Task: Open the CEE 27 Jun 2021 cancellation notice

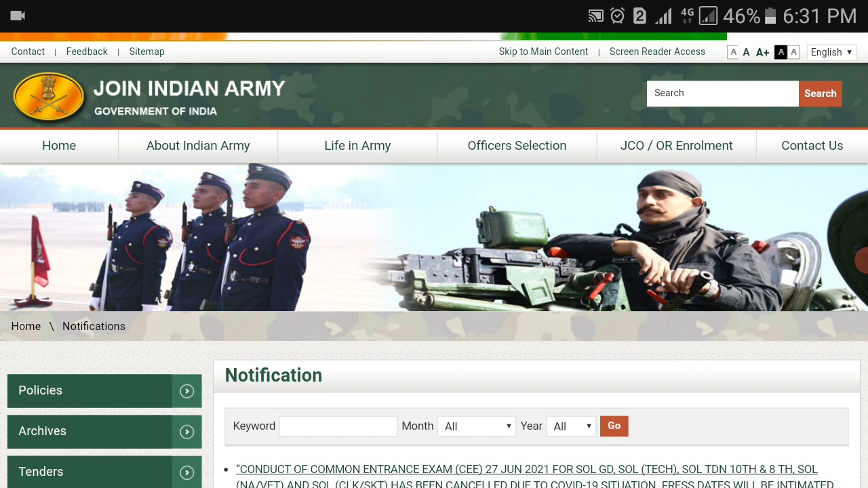Action: [x=534, y=476]
